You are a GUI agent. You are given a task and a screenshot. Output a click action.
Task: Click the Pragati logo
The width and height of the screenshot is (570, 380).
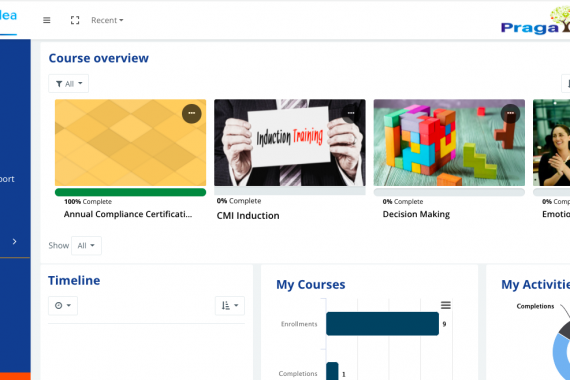pyautogui.click(x=535, y=21)
